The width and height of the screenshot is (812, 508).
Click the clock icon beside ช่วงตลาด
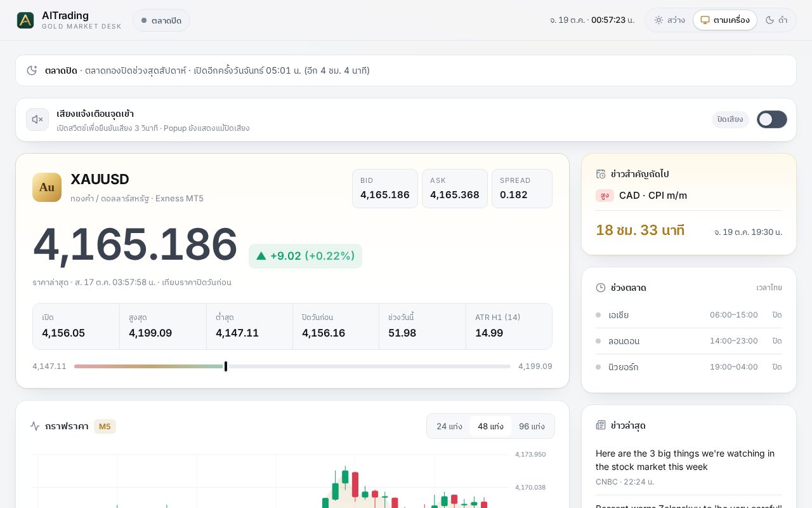601,288
